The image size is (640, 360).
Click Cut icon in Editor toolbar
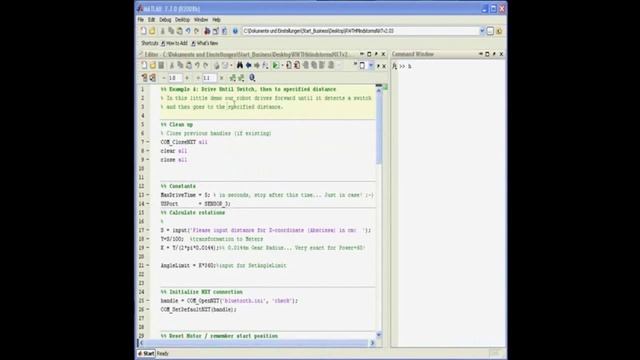pyautogui.click(x=171, y=65)
